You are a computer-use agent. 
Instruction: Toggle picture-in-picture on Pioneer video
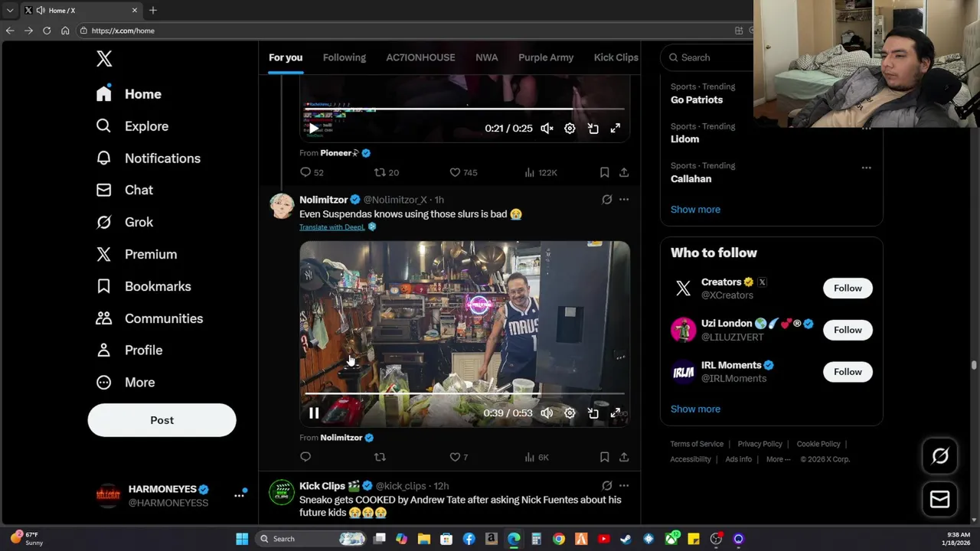[x=593, y=129]
